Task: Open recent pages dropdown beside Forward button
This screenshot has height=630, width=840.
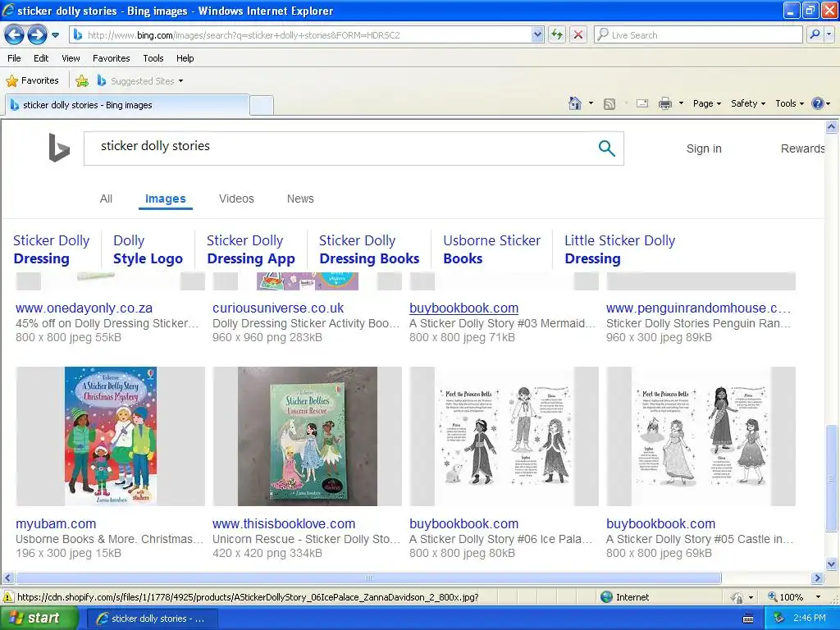Action: point(55,35)
